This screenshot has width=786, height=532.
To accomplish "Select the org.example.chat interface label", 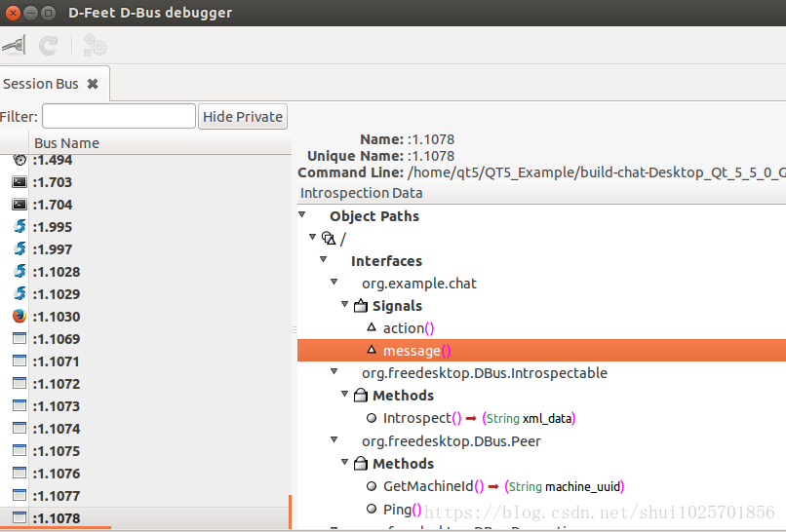I will [x=419, y=284].
